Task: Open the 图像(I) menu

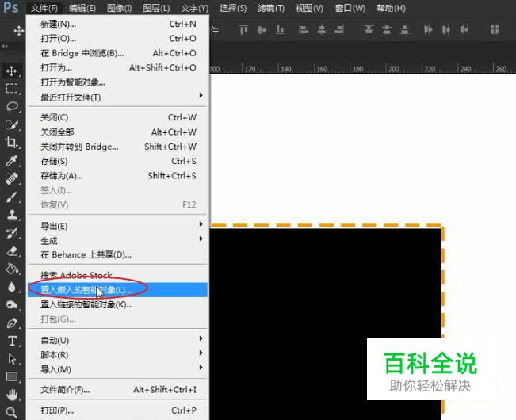Action: pos(119,8)
